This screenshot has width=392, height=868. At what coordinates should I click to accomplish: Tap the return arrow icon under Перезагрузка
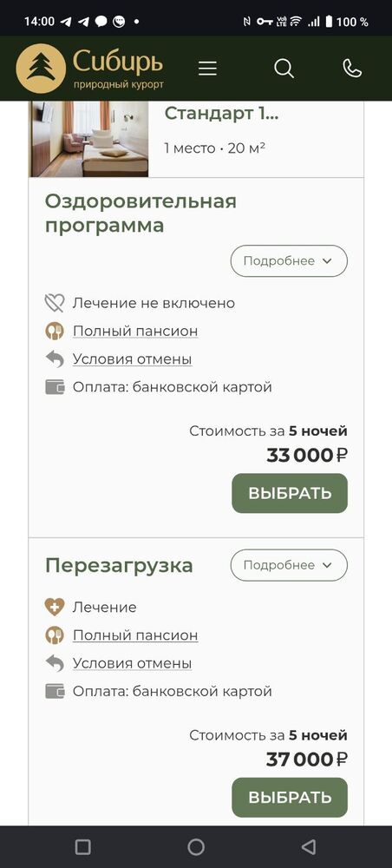(55, 663)
